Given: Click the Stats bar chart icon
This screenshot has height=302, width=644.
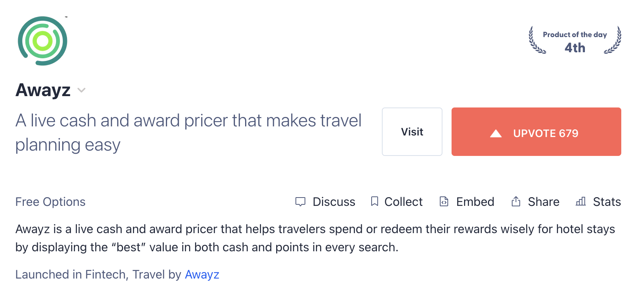Looking at the screenshot, I should [x=581, y=201].
